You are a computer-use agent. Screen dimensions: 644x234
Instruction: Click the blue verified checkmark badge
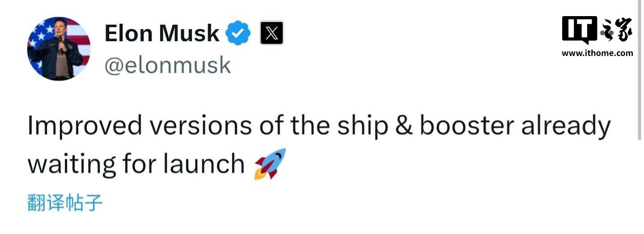(237, 34)
